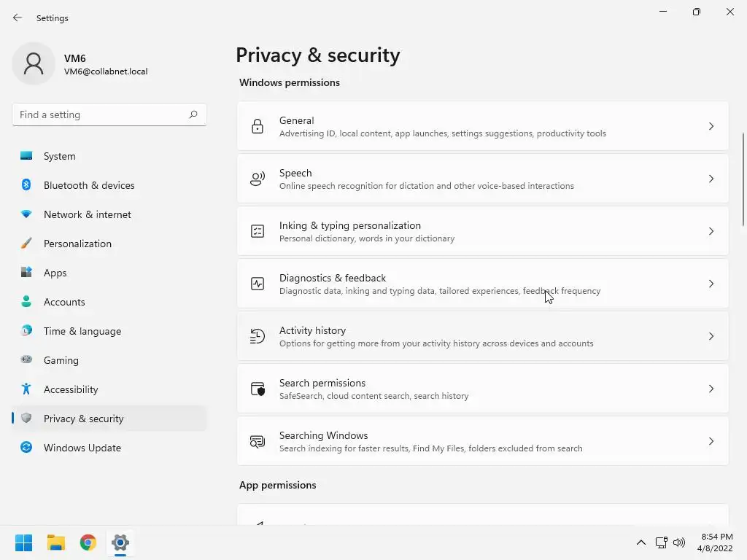
Task: Open Activity history chevron arrow
Action: (x=711, y=336)
